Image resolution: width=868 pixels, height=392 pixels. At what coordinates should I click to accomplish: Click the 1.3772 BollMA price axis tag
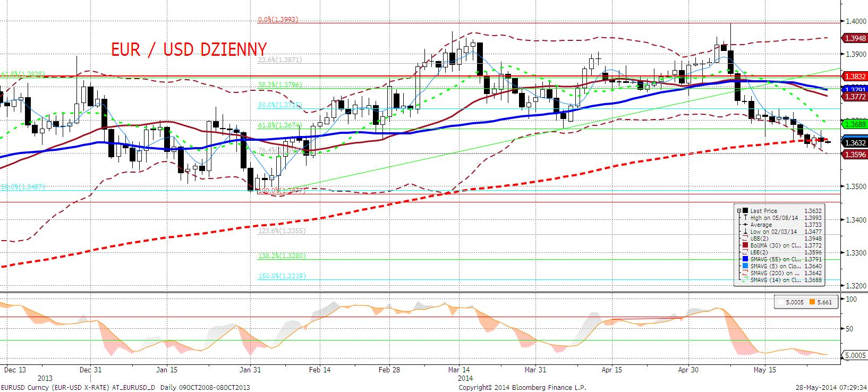click(x=855, y=97)
